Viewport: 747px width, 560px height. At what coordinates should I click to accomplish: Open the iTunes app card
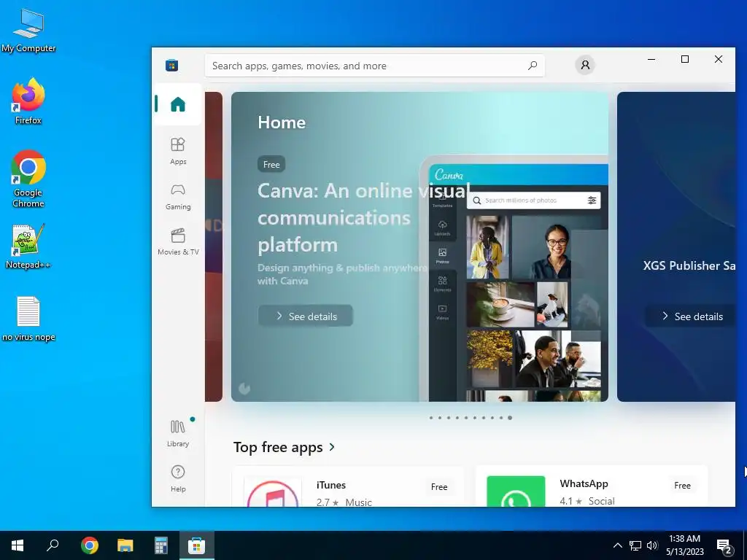[x=348, y=486]
